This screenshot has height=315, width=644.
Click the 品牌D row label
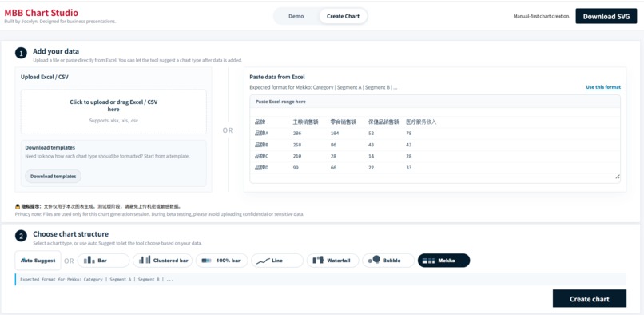pos(261,168)
